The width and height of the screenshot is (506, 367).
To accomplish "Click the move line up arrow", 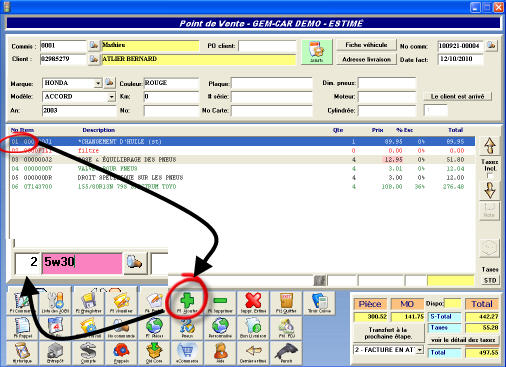I will tap(489, 146).
